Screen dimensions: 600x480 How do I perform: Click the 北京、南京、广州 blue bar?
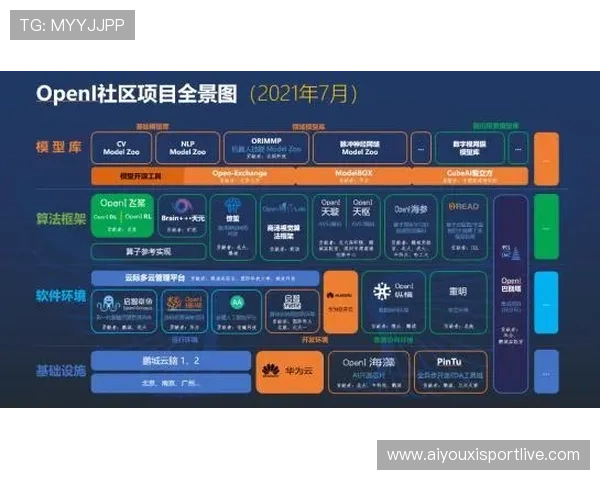tap(171, 383)
